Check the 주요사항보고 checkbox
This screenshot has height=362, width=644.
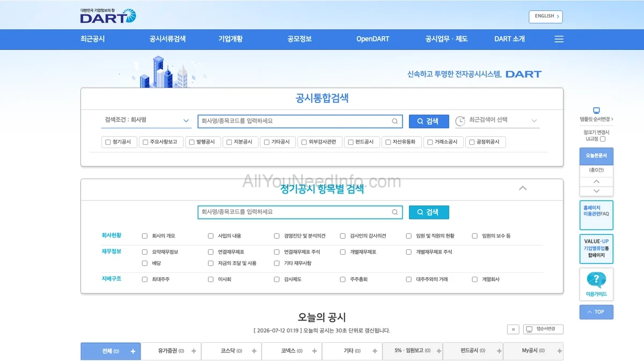pos(145,142)
